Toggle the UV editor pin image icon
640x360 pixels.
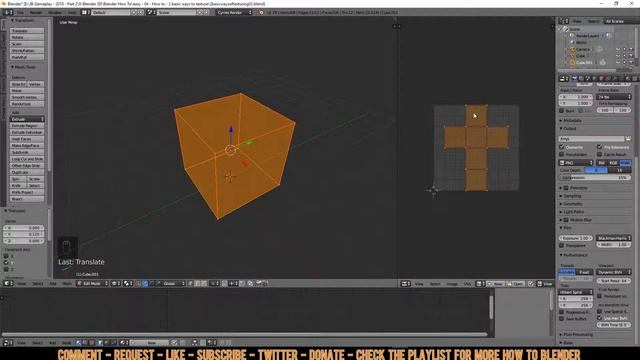pos(531,284)
